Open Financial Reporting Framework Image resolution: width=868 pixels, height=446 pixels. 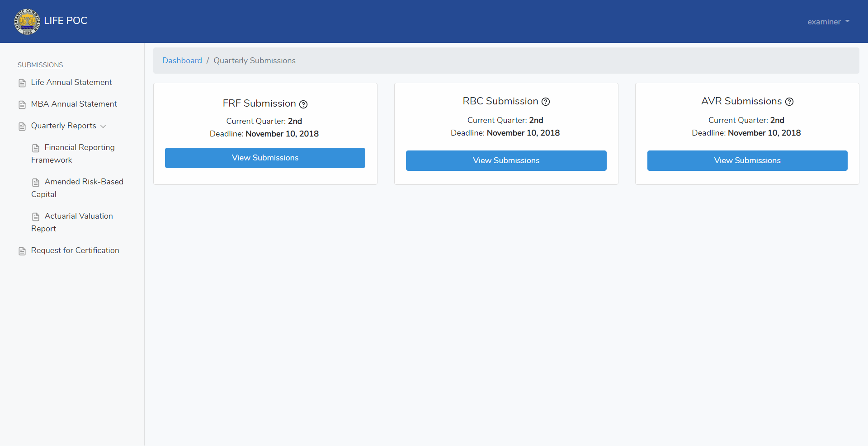click(x=73, y=154)
